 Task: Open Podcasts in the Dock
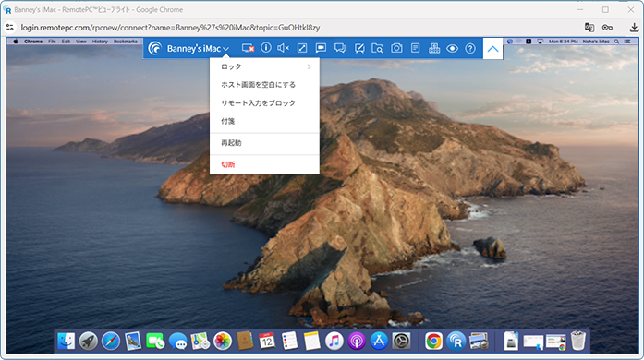(357, 342)
